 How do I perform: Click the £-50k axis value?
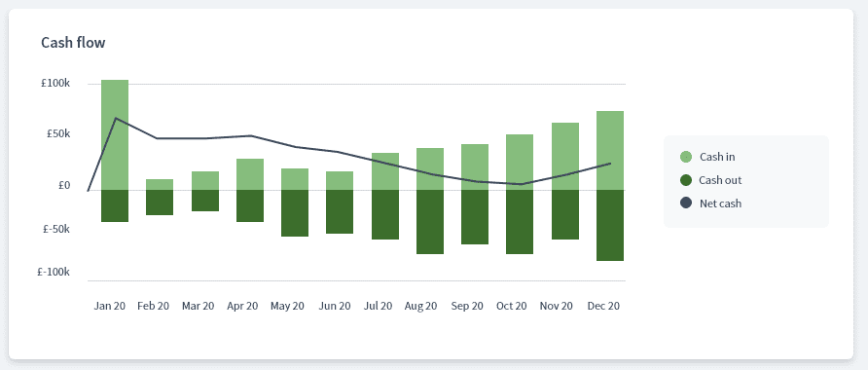point(55,230)
